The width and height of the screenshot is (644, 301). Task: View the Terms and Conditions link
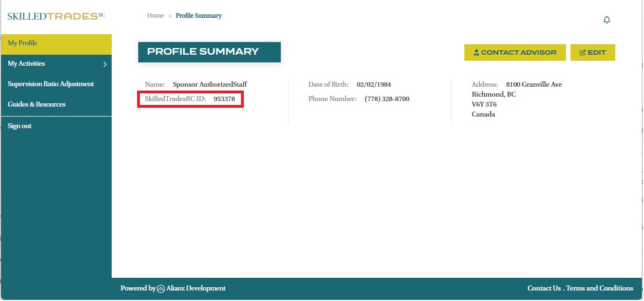coord(599,288)
